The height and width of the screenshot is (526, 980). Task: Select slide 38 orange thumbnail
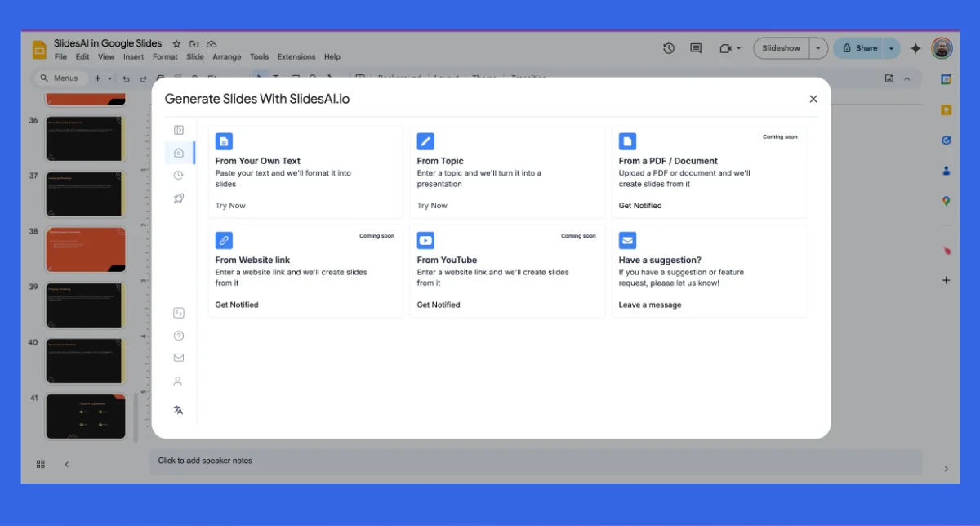(86, 250)
